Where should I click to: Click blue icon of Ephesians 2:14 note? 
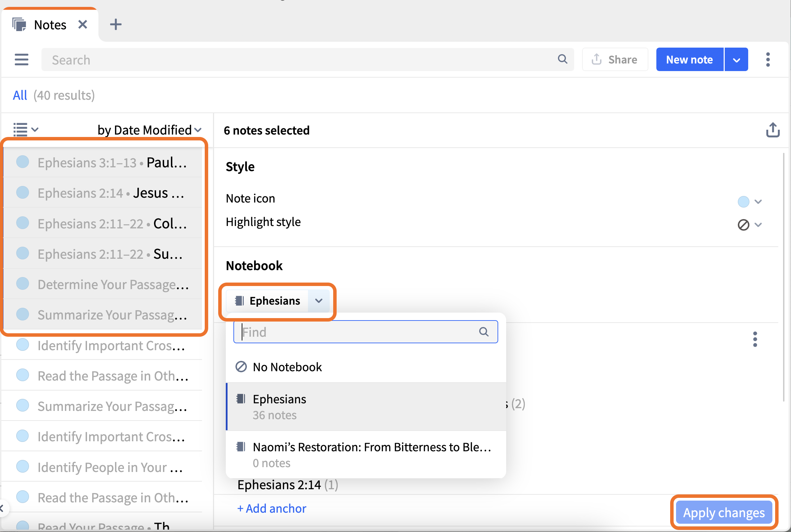23,192
